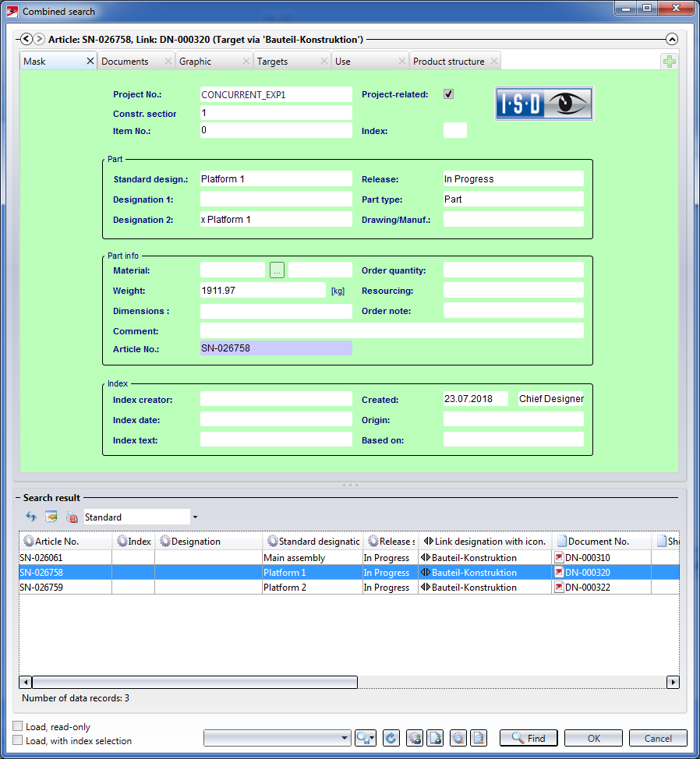
Task: Close the Documents tab with its X
Action: [168, 62]
